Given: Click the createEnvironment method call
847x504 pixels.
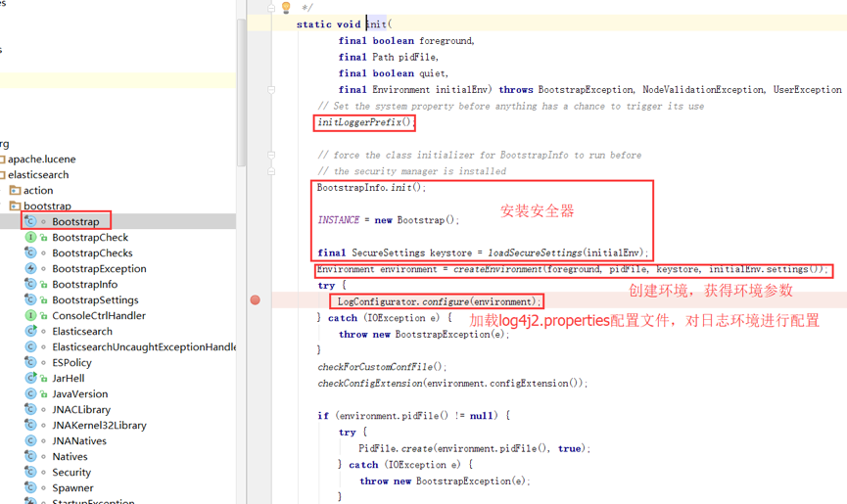Looking at the screenshot, I should tap(497, 269).
